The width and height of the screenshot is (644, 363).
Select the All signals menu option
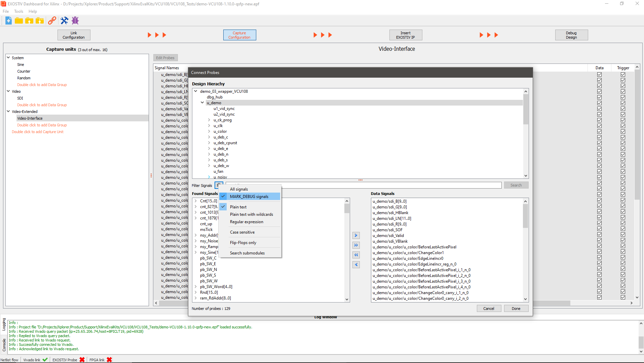point(239,189)
